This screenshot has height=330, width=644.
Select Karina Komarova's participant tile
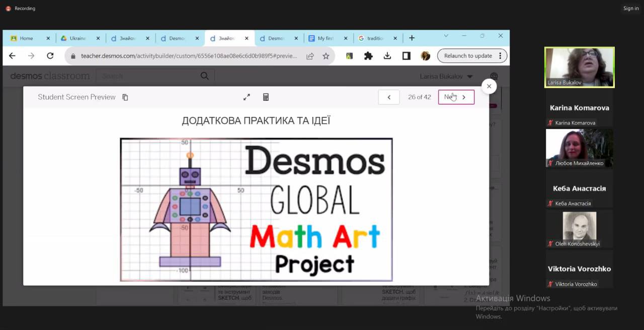coord(580,108)
